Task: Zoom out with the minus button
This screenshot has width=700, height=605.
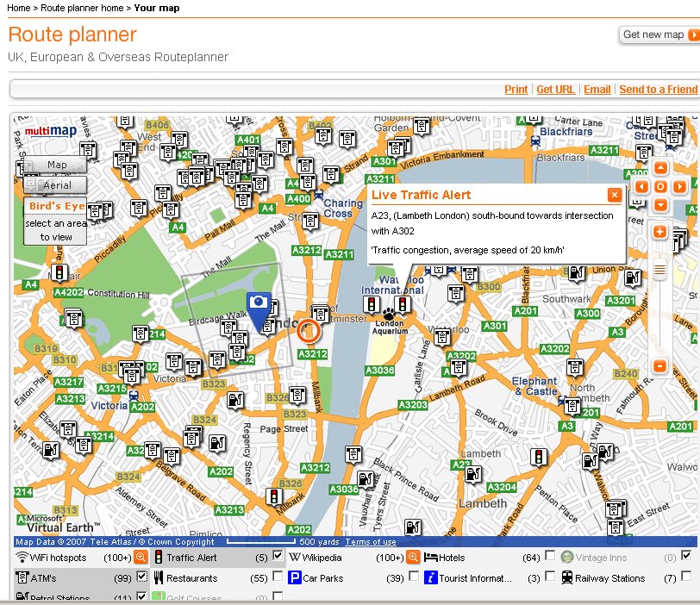Action: 660,366
